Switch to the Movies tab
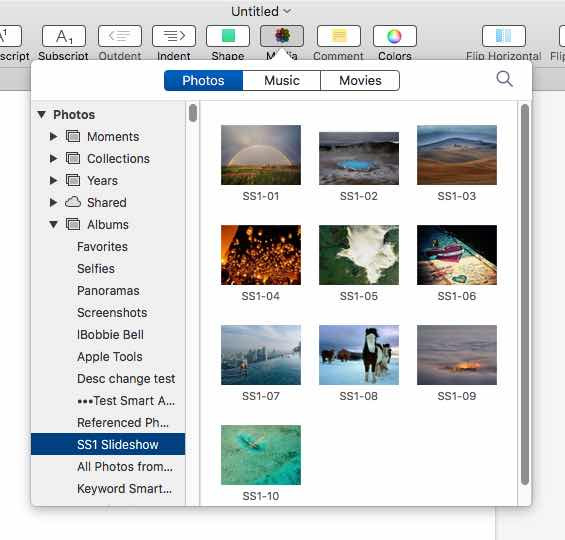 pos(360,80)
